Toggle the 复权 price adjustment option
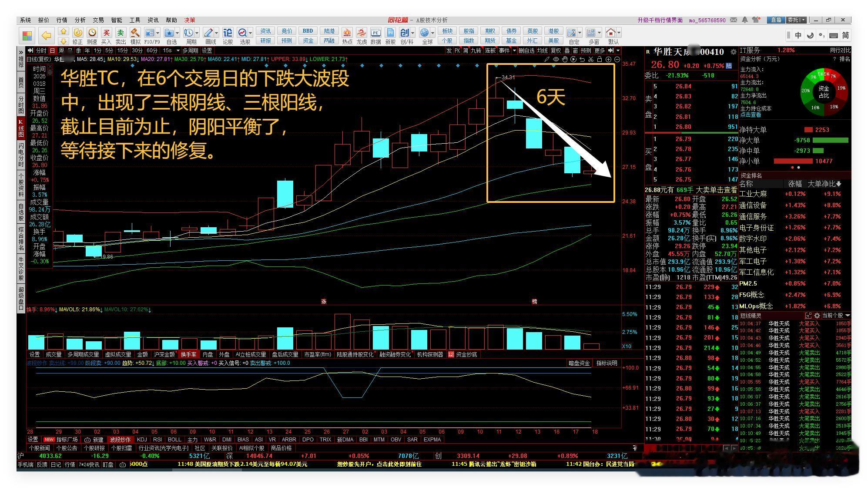 [x=556, y=50]
